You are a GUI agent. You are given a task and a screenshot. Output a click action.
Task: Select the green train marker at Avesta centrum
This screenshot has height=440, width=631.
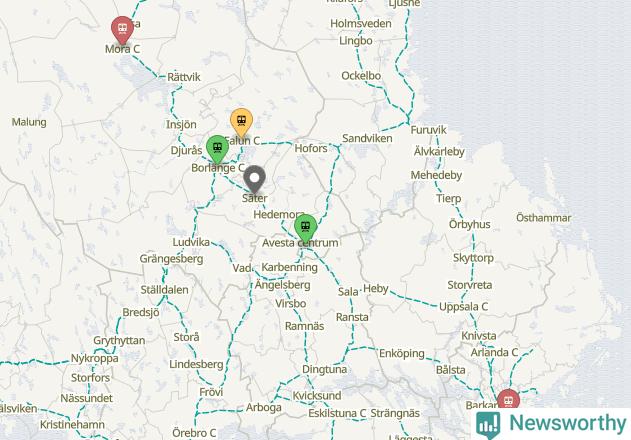(x=305, y=229)
